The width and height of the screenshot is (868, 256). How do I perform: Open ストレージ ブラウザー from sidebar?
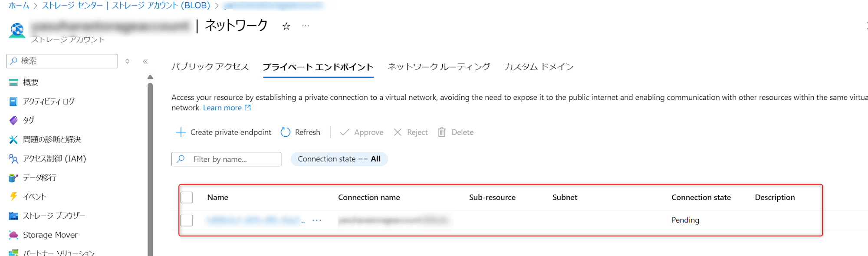click(x=54, y=216)
